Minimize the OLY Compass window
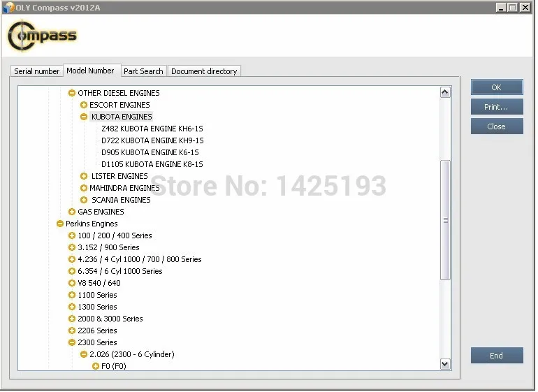 pyautogui.click(x=501, y=8)
